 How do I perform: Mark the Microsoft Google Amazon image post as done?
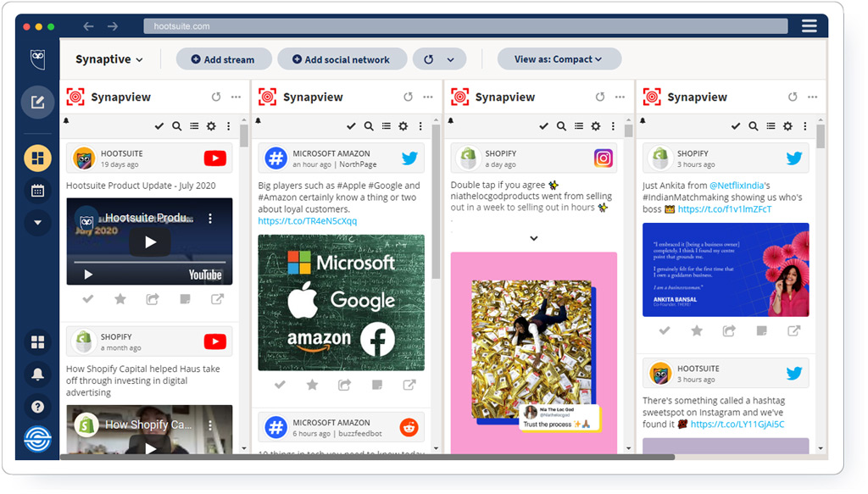pos(280,385)
